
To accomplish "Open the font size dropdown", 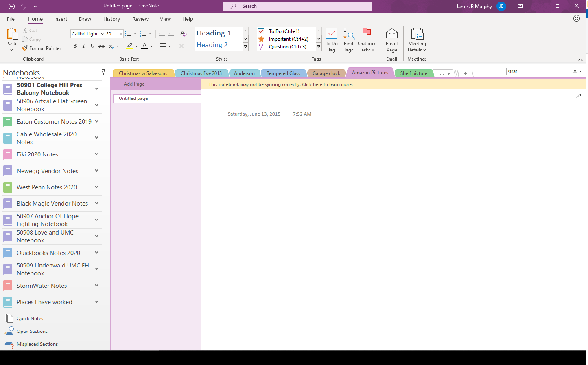I will [x=121, y=34].
